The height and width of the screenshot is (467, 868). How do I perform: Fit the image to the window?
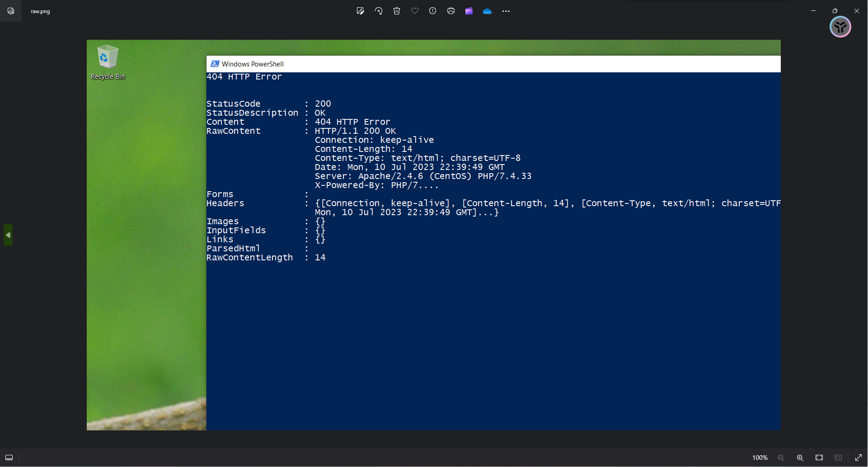[x=819, y=458]
